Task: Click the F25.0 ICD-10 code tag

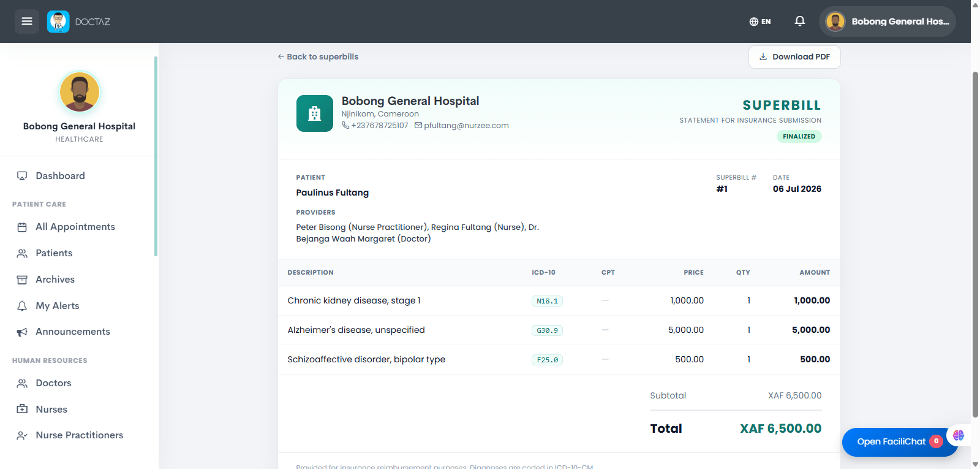Action: [x=547, y=360]
